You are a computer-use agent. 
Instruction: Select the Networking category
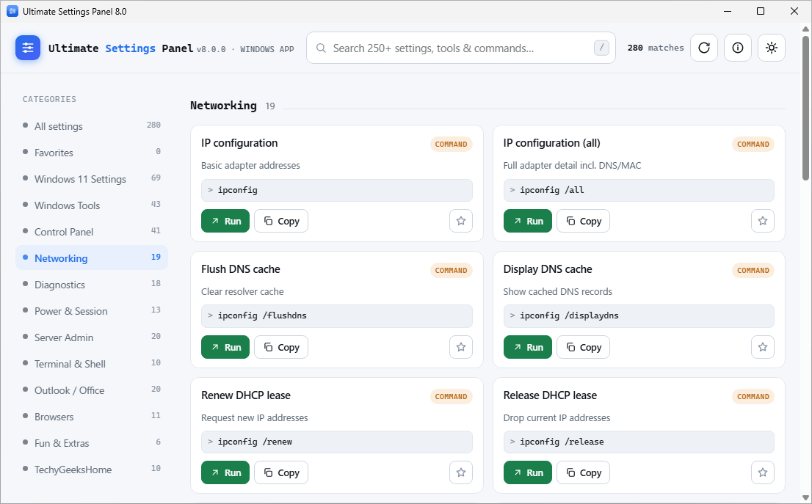click(x=92, y=258)
